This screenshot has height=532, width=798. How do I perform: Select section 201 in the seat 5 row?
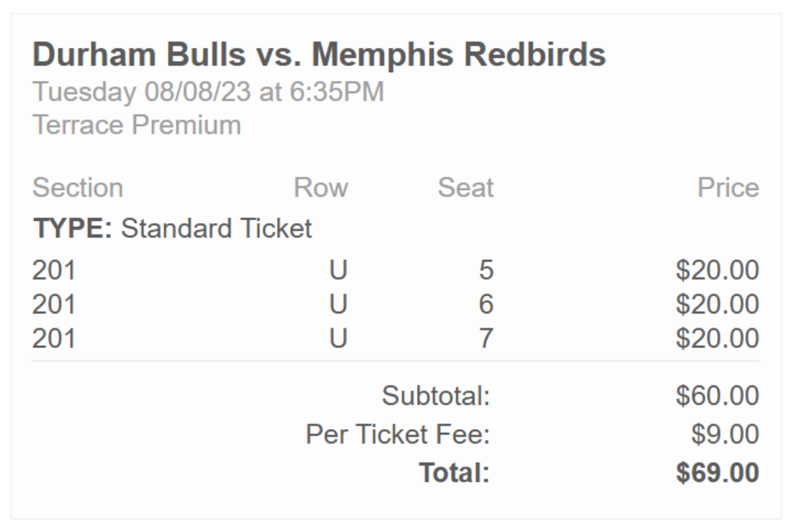54,270
